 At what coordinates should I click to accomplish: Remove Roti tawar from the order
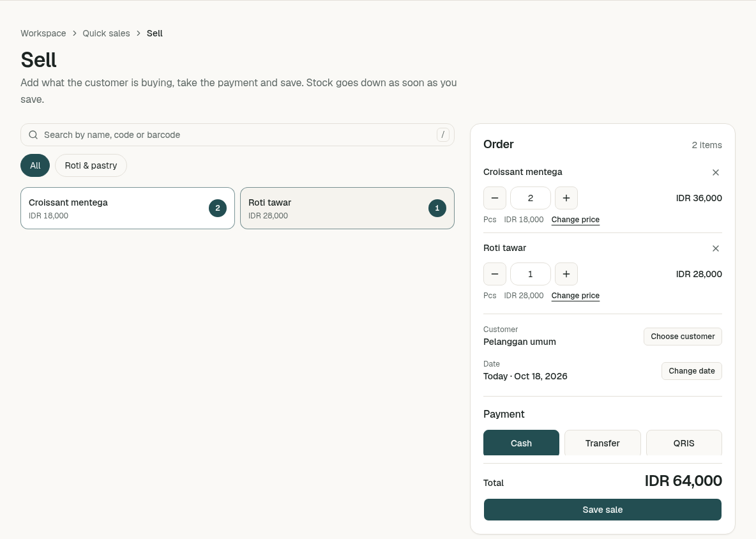pos(716,249)
